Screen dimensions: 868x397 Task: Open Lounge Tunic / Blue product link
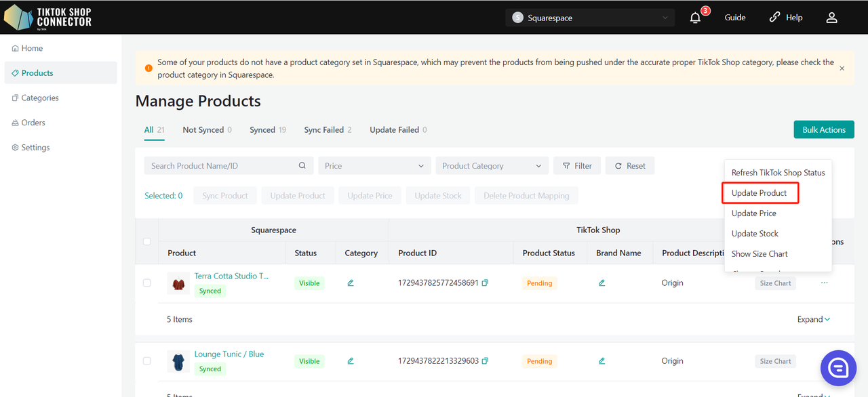tap(229, 354)
